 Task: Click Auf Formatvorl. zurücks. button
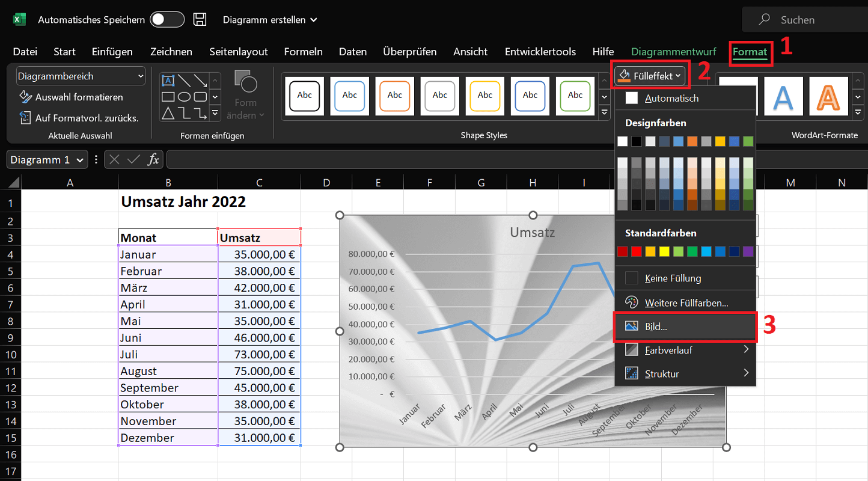[x=79, y=118]
